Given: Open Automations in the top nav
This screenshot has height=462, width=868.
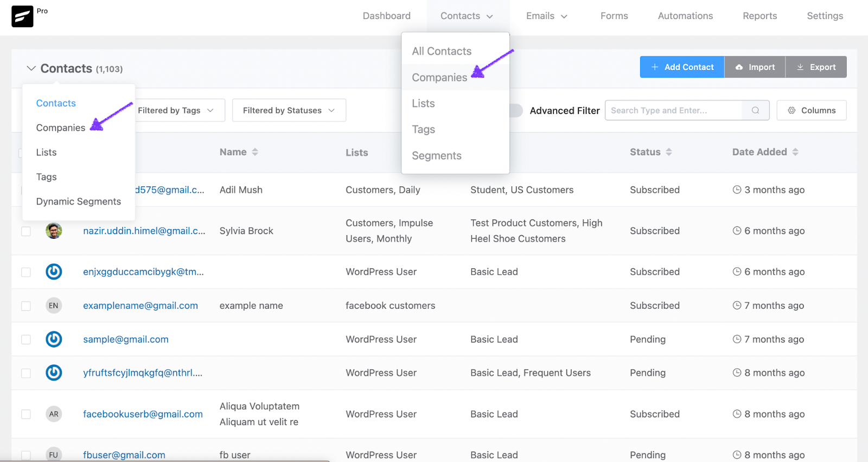Looking at the screenshot, I should coord(686,16).
